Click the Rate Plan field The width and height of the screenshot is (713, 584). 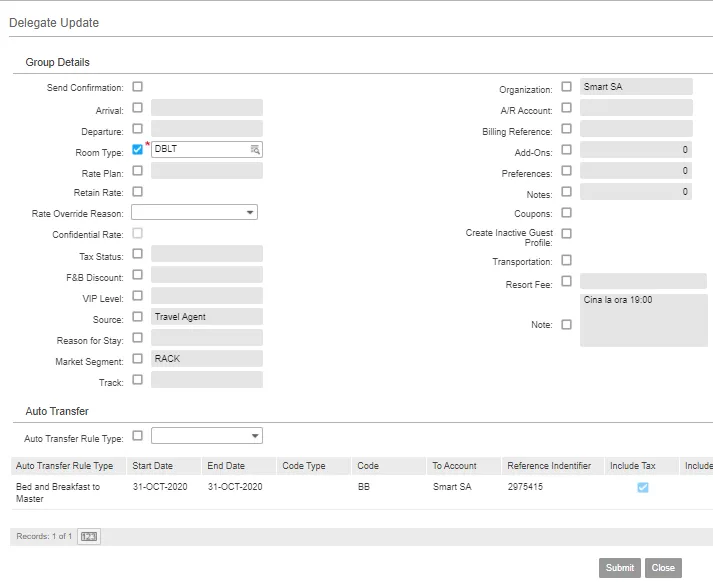tap(206, 171)
